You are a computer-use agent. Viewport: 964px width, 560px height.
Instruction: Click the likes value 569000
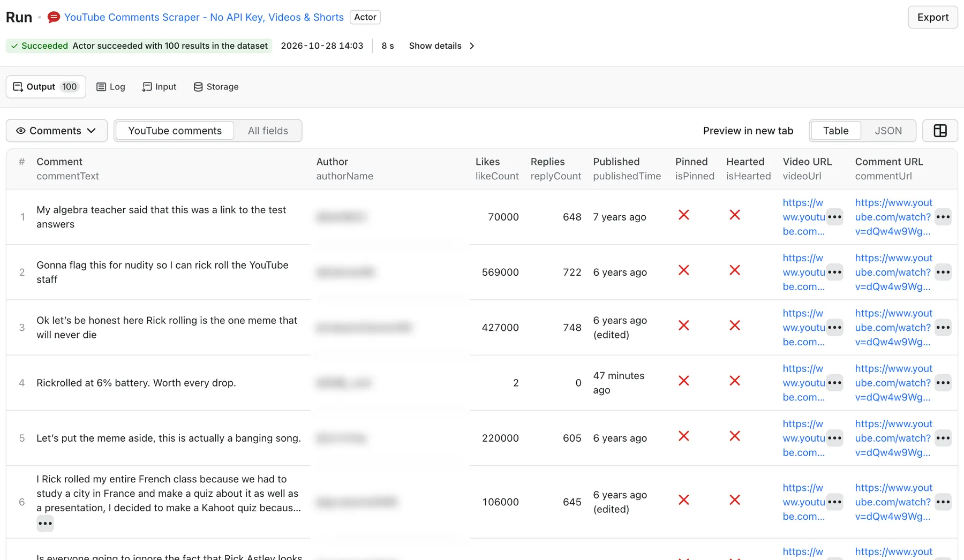point(500,272)
